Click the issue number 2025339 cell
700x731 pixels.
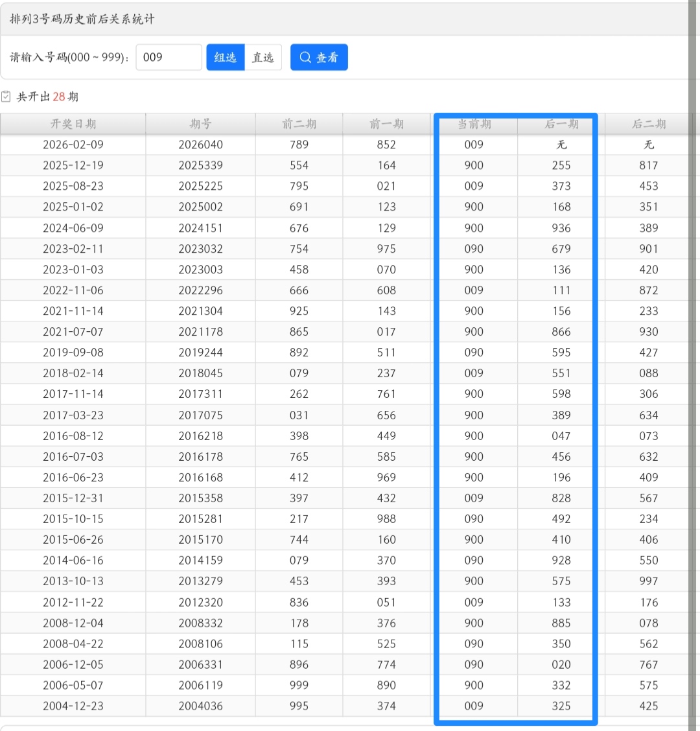(200, 165)
